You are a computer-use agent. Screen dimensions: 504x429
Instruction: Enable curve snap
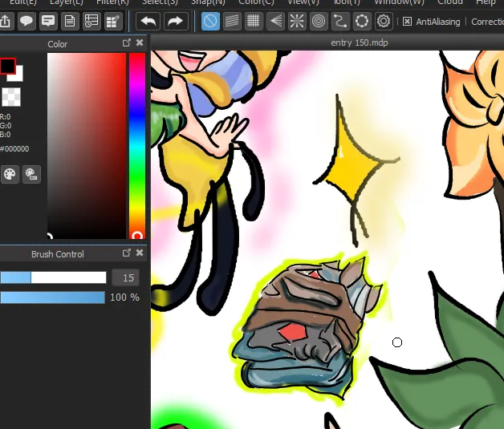pyautogui.click(x=340, y=22)
